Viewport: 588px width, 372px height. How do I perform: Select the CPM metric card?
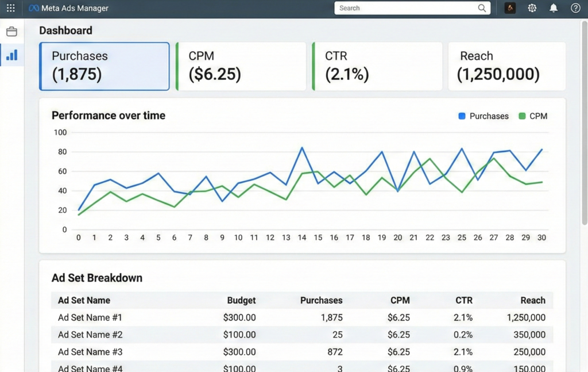(241, 65)
